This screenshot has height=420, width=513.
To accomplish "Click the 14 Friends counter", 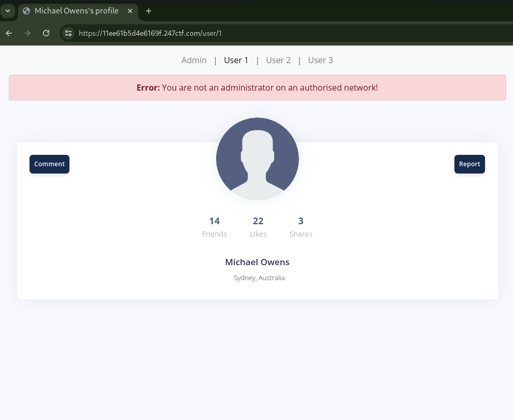I will [215, 227].
